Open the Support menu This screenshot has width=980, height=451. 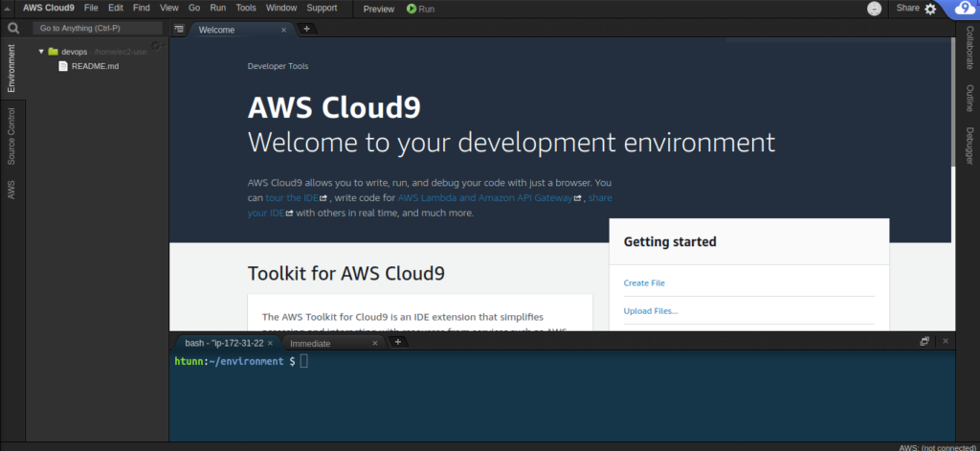[322, 8]
